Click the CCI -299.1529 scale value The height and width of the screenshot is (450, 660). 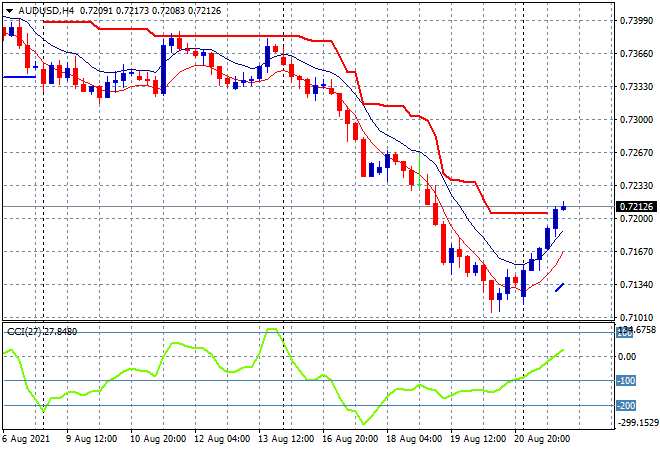point(637,423)
